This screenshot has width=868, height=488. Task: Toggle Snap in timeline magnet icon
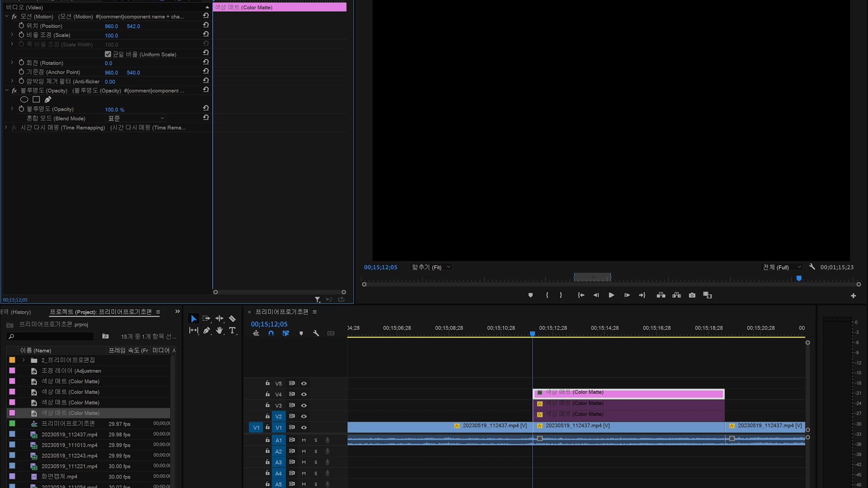[x=271, y=333]
